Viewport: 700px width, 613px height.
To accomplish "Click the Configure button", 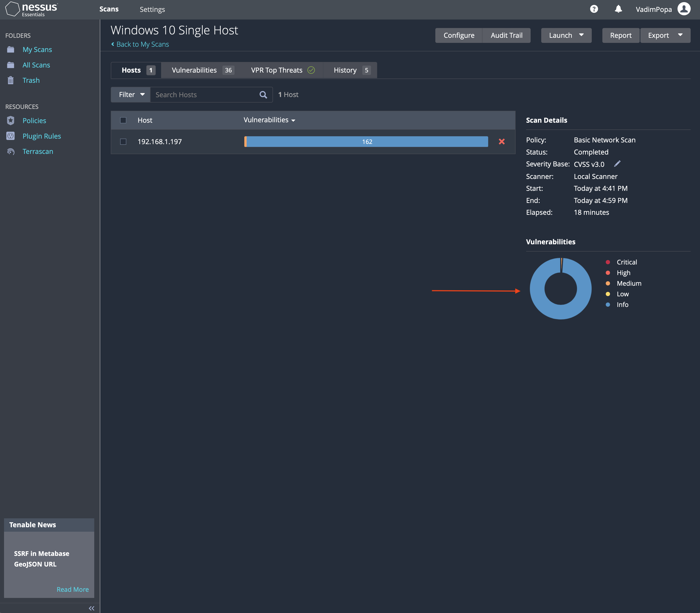I will (459, 35).
